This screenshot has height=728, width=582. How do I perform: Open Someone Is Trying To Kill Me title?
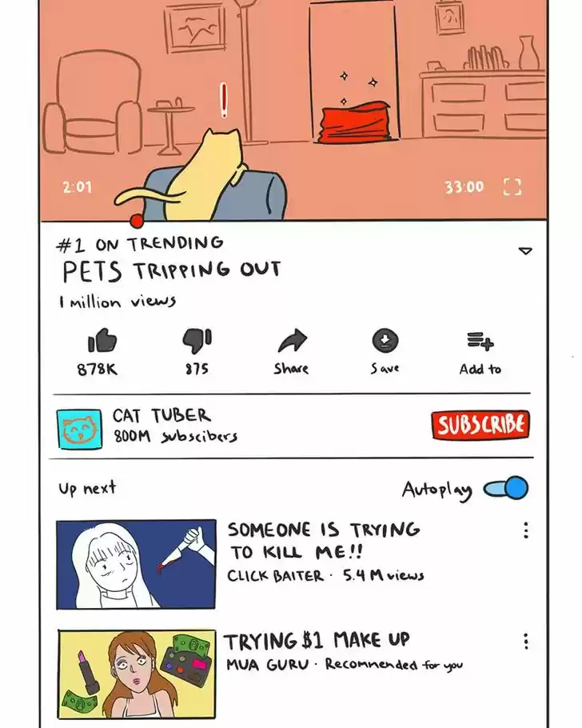324,541
